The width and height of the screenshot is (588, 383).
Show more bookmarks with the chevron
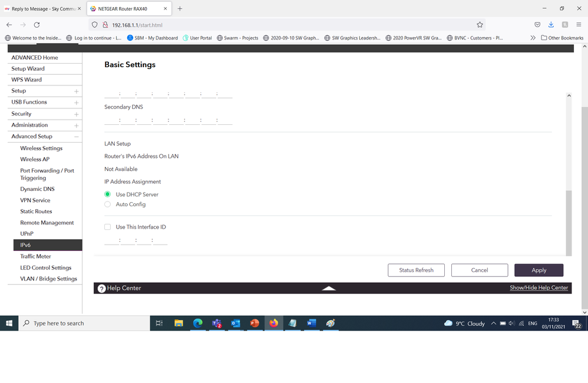pyautogui.click(x=533, y=38)
